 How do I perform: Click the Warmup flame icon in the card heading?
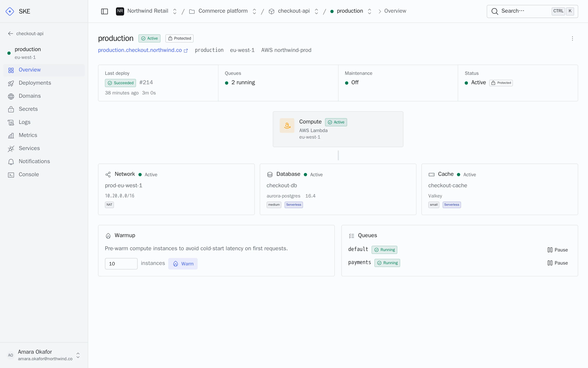[108, 236]
